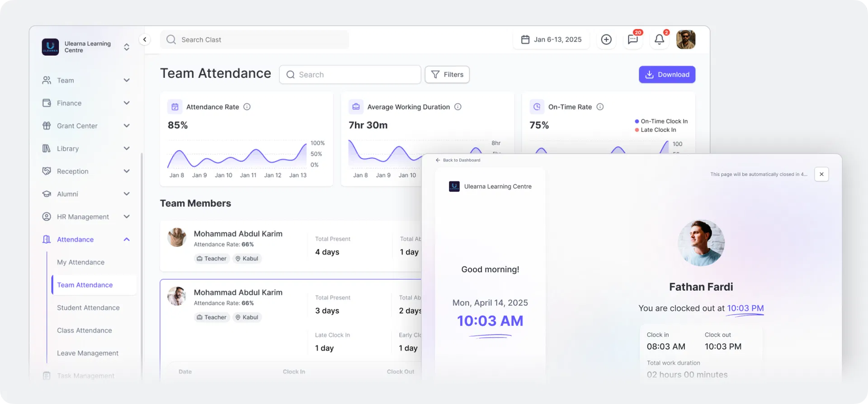Screen dimensions: 868x404
Task: Click Back to Dashboard link
Action: [458, 160]
